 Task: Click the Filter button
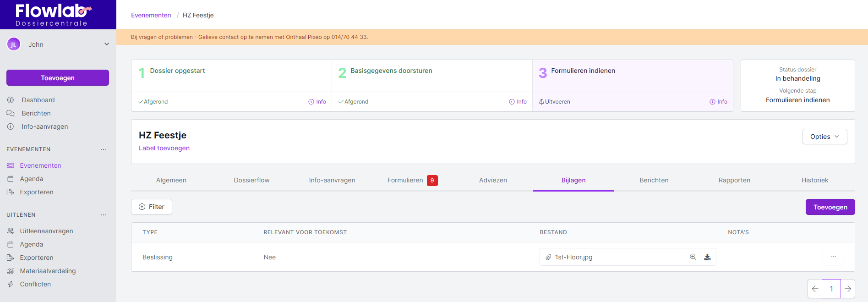(152, 207)
